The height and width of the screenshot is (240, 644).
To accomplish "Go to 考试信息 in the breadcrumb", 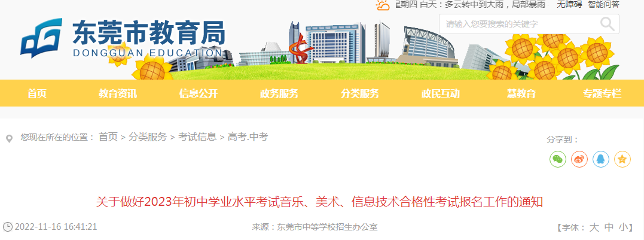I will (x=197, y=137).
